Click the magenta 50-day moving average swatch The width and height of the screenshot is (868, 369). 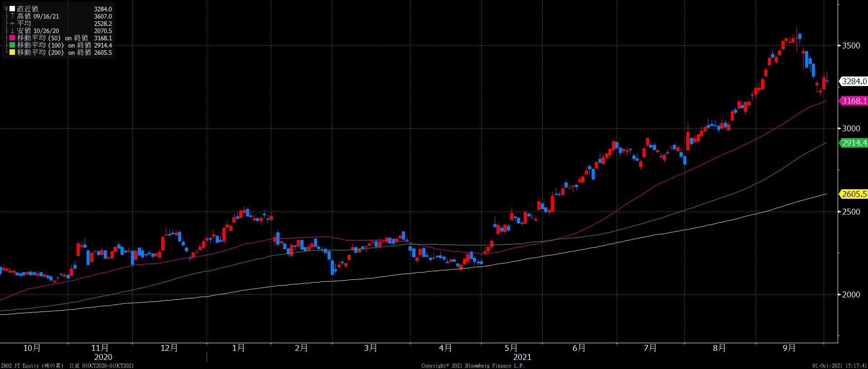click(13, 38)
